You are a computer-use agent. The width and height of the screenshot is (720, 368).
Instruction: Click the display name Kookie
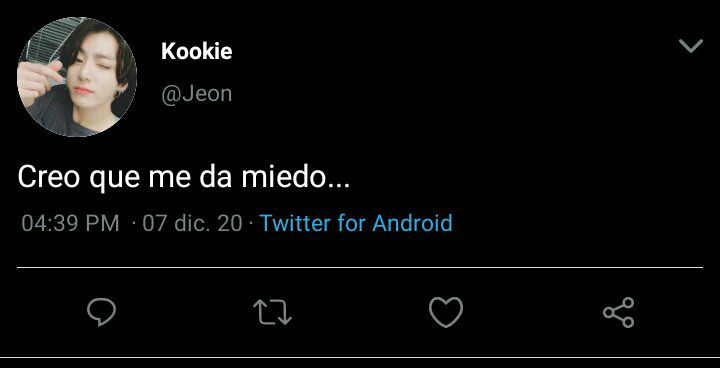[x=197, y=51]
